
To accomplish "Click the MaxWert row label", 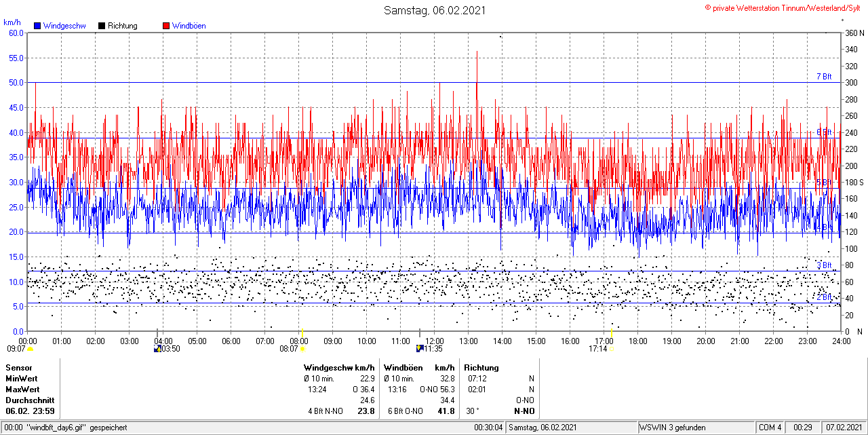I will click(22, 390).
